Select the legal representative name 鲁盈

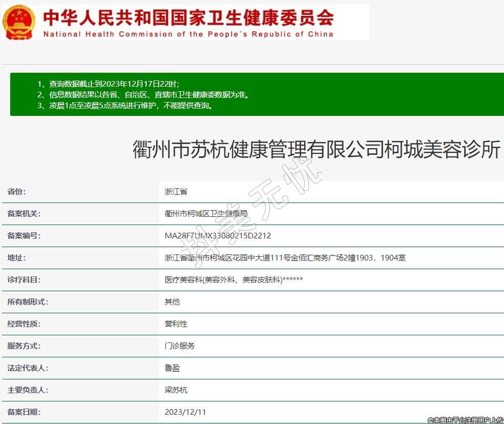(172, 368)
